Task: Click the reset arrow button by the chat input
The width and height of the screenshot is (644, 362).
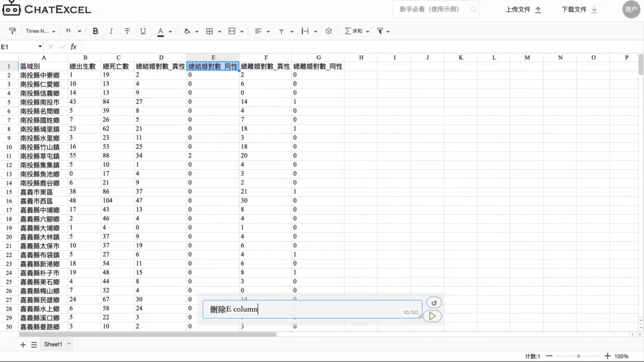Action: coord(434,303)
